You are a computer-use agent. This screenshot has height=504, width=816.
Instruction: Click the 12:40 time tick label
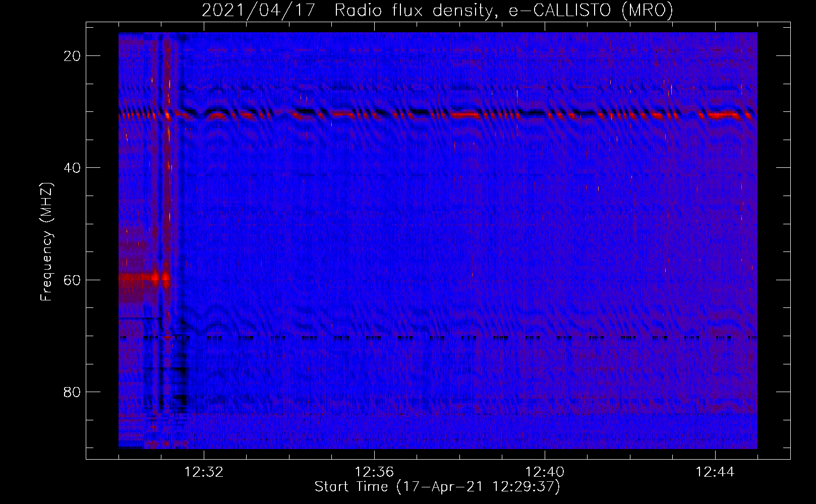click(x=545, y=472)
